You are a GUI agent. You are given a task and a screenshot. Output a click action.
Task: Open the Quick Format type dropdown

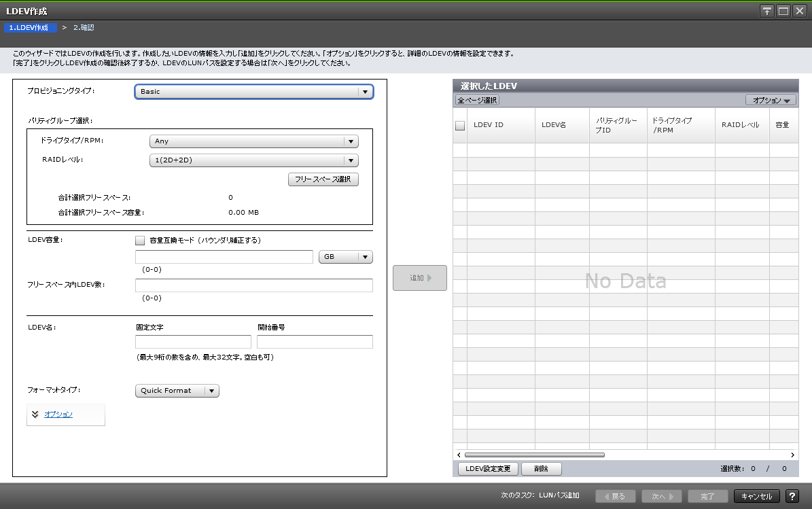coord(177,391)
